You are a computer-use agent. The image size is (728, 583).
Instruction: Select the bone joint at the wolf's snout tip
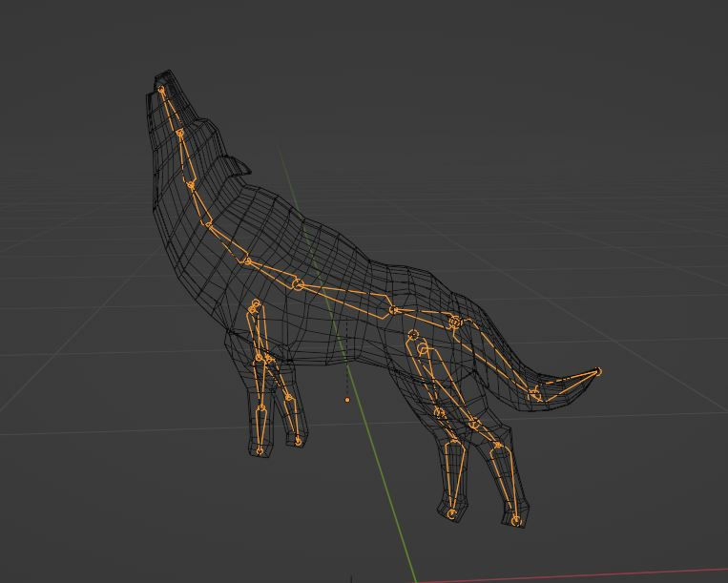pos(161,89)
